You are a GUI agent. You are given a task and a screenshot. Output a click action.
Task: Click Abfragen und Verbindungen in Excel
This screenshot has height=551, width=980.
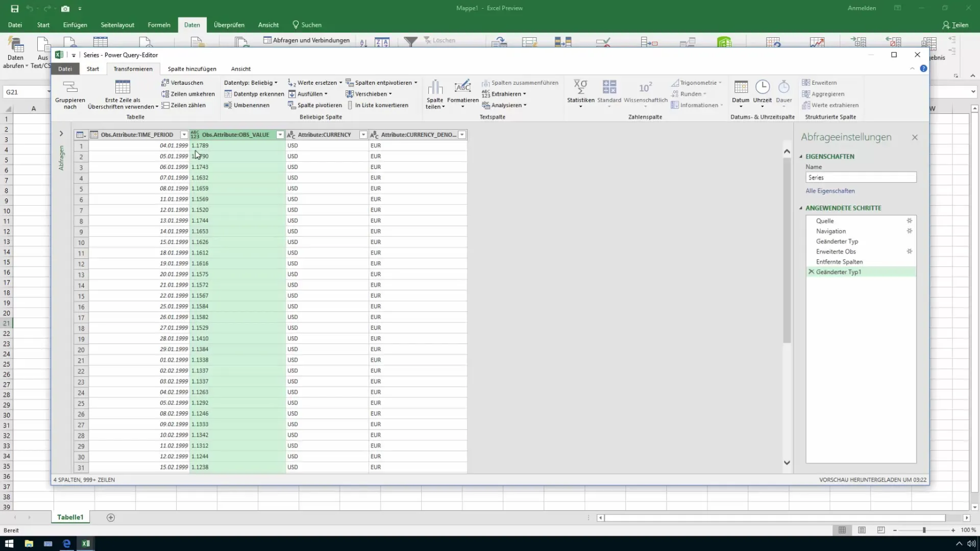coord(306,40)
